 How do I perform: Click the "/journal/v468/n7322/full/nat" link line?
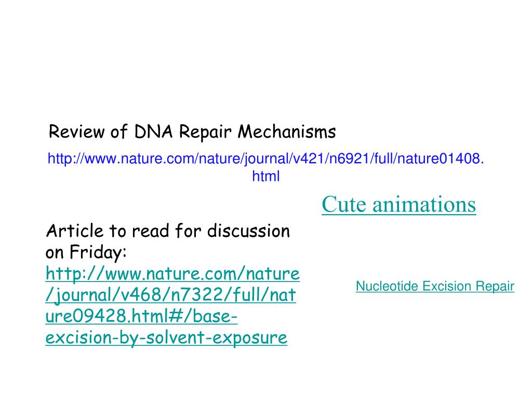click(170, 295)
